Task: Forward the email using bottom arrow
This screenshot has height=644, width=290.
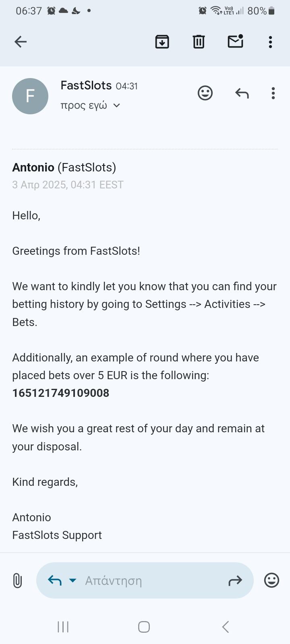Action: [x=235, y=580]
